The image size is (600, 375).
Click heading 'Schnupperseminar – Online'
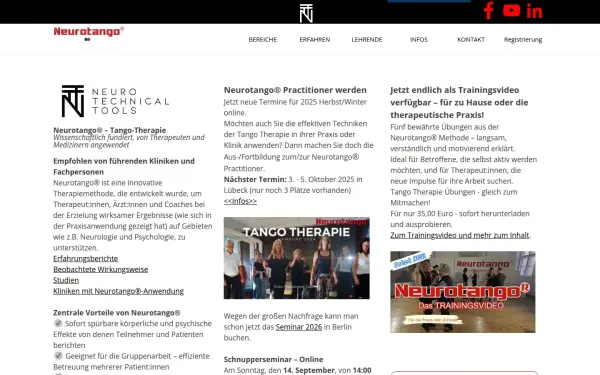[273, 359]
